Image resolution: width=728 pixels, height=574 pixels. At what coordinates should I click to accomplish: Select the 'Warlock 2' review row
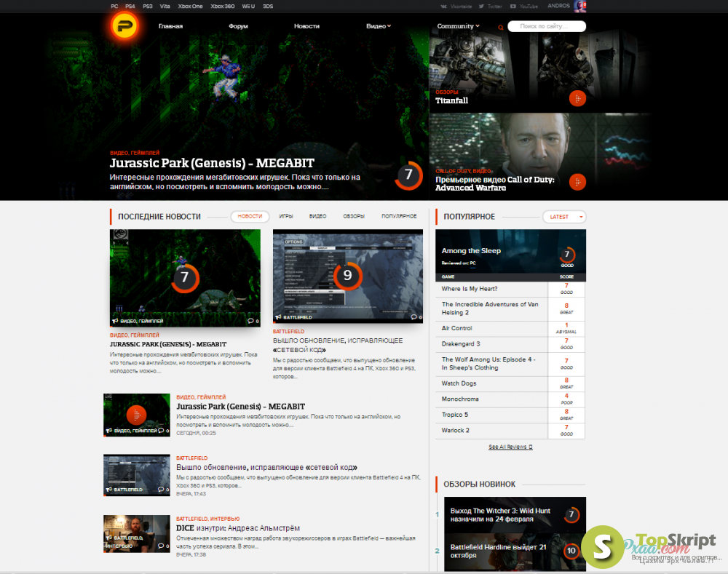(510, 431)
